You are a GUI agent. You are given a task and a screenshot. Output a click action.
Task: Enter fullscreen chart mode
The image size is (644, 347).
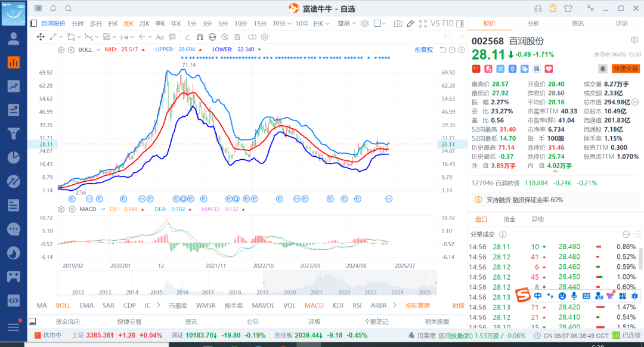423,24
